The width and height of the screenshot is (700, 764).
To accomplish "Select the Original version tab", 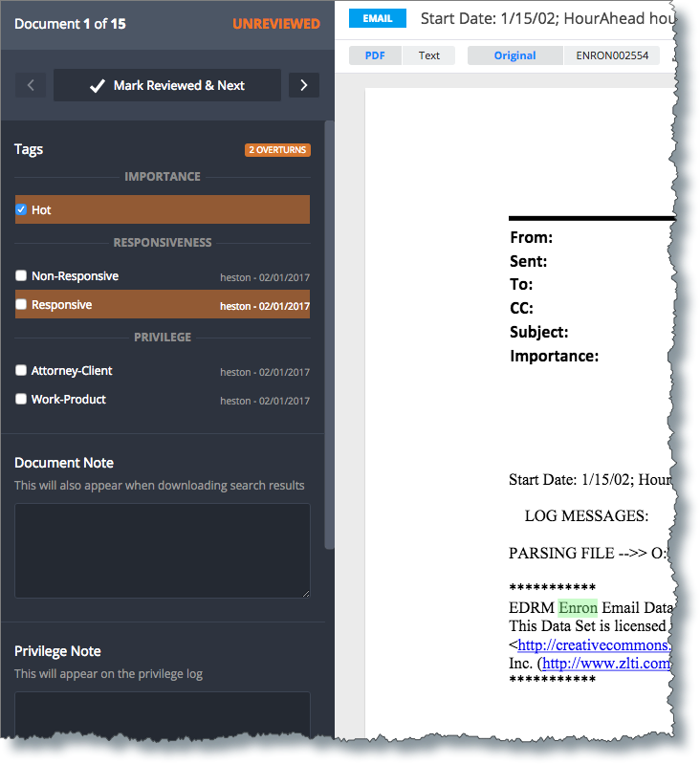I will pos(514,55).
